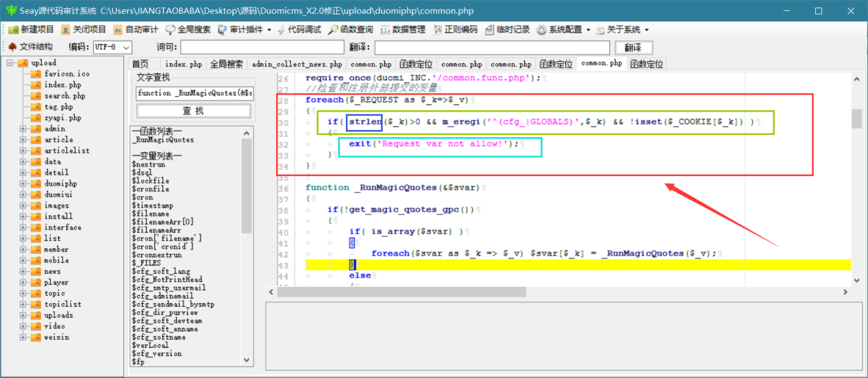Open 全局搜索 (Global Search) from the toolbar
The height and width of the screenshot is (378, 868).
(x=188, y=29)
